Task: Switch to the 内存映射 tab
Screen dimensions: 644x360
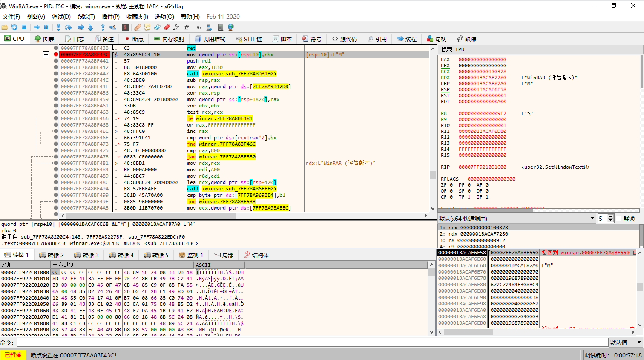Action: (169, 39)
